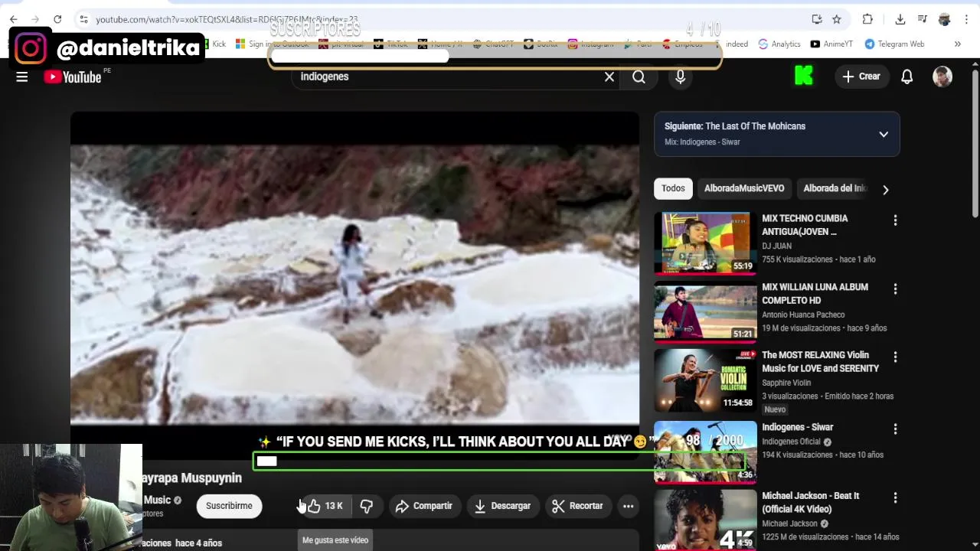Open MIX TECHNO CUMBIA ANTIGUA video title
The image size is (980, 551).
tap(805, 225)
